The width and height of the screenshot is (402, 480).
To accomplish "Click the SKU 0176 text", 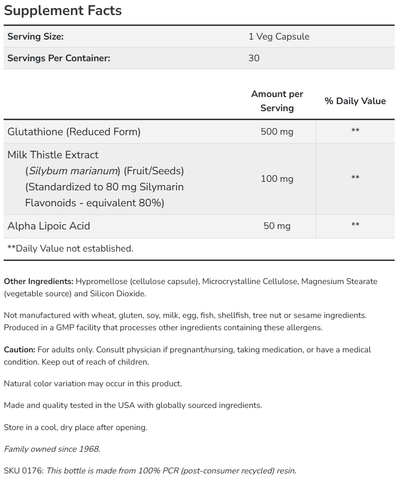I will pos(23,471).
